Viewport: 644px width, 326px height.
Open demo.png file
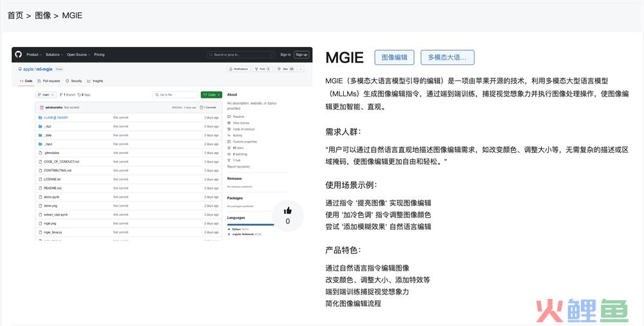50,206
